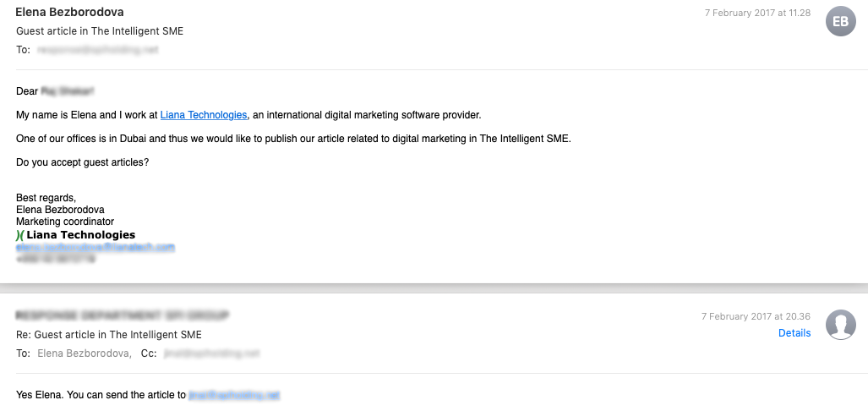868x411 pixels.
Task: Select sender name Elena Bezborodova in first header
Action: (69, 12)
